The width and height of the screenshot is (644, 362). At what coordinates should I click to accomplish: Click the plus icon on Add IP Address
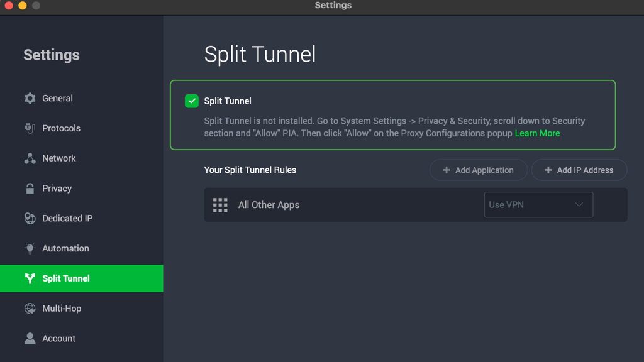point(548,170)
